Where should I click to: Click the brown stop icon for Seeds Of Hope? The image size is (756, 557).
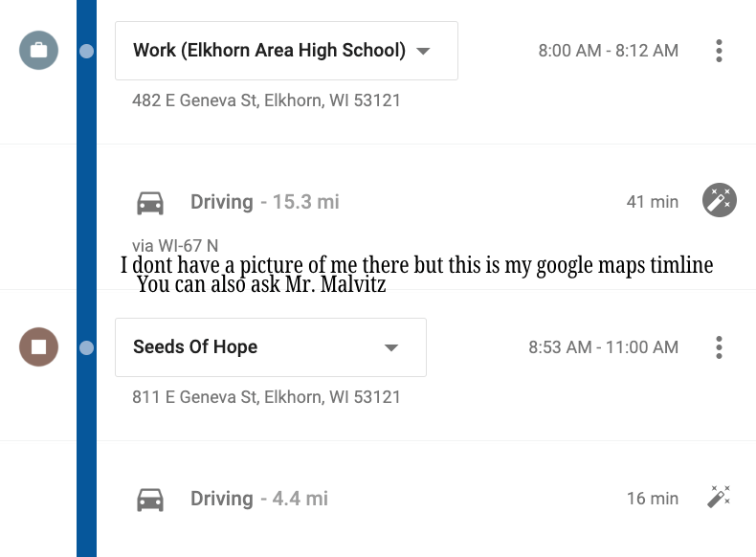coord(38,346)
